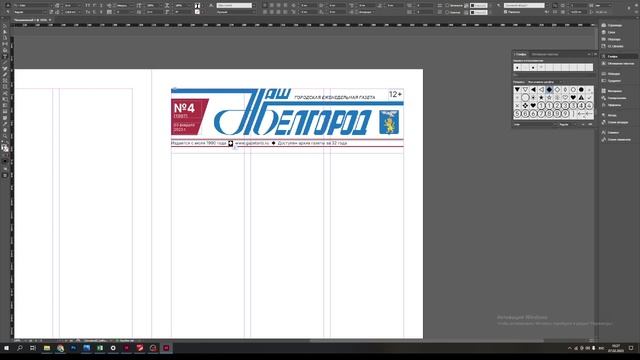
Task: Insert the outlined star glyph
Action: pyautogui.click(x=549, y=98)
